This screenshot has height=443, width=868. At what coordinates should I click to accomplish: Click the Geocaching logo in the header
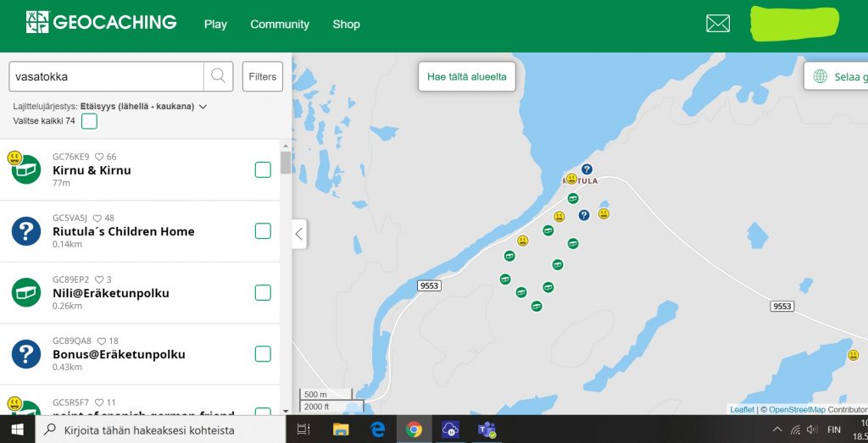pyautogui.click(x=102, y=23)
